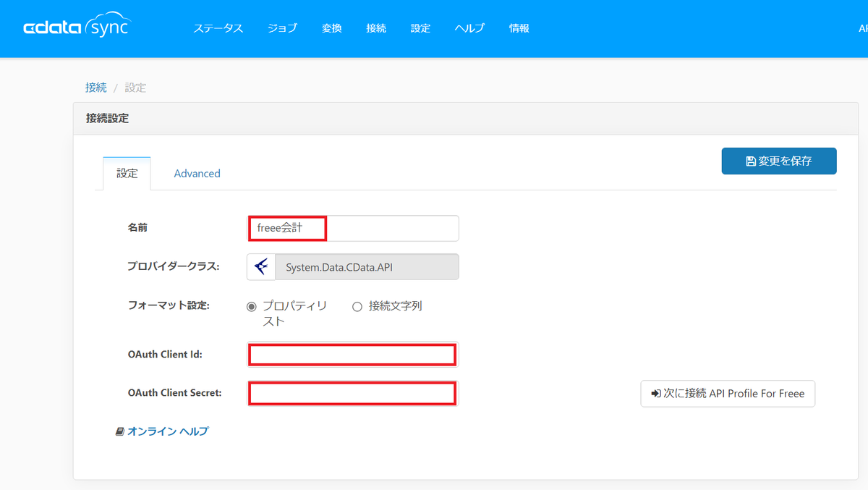Focus the OAuth Client Id field
868x490 pixels.
352,355
